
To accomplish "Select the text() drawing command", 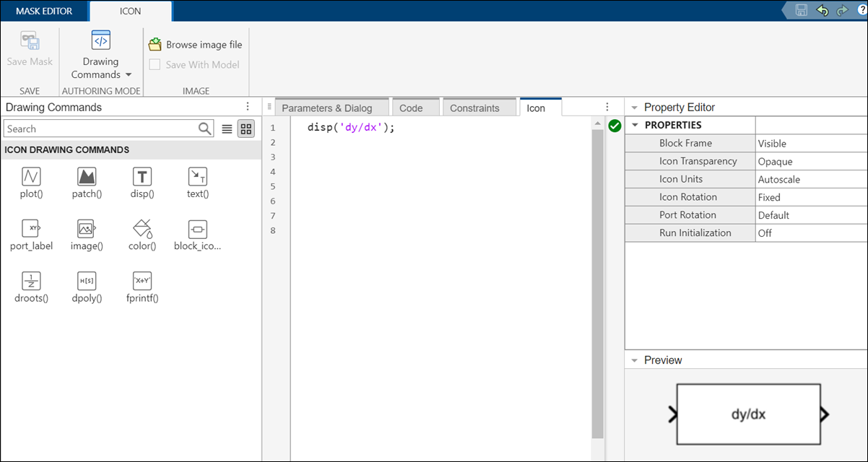I will coord(196,183).
